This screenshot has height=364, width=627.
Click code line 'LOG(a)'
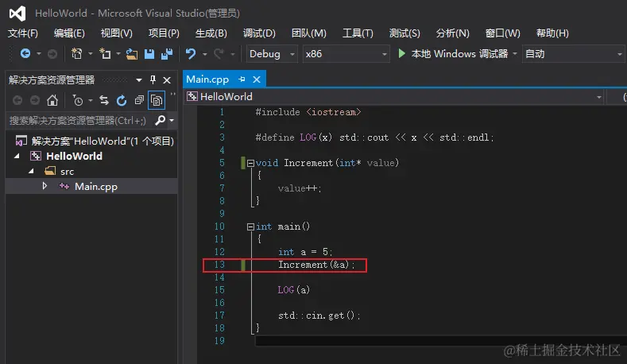pos(293,290)
